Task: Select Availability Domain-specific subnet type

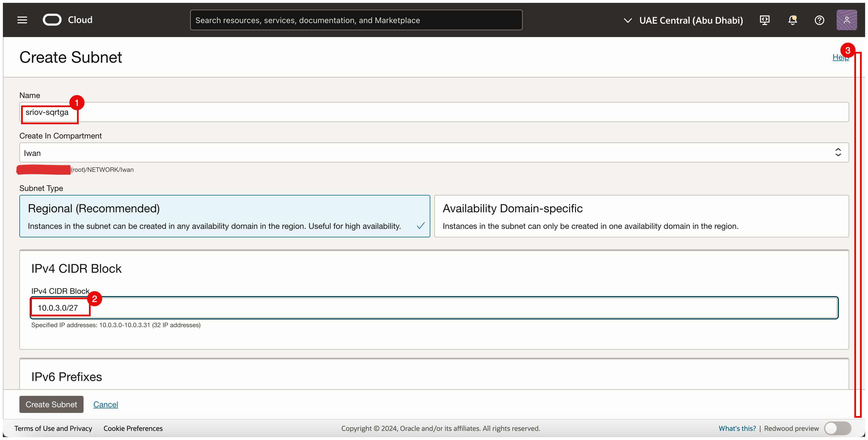Action: pyautogui.click(x=641, y=216)
